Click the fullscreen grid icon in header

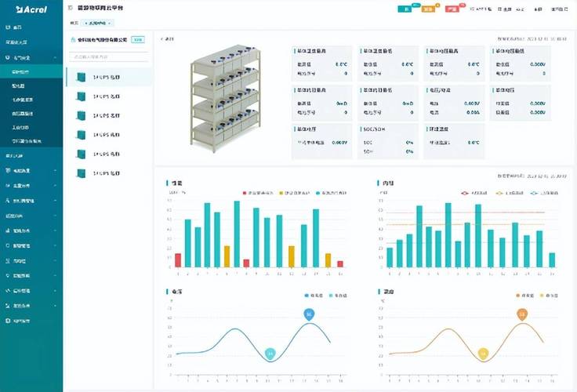point(500,9)
